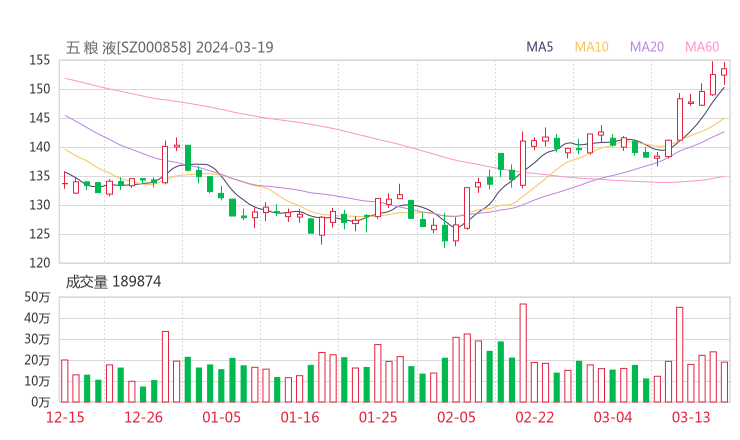Click the 135 price axis label

pyautogui.click(x=40, y=176)
